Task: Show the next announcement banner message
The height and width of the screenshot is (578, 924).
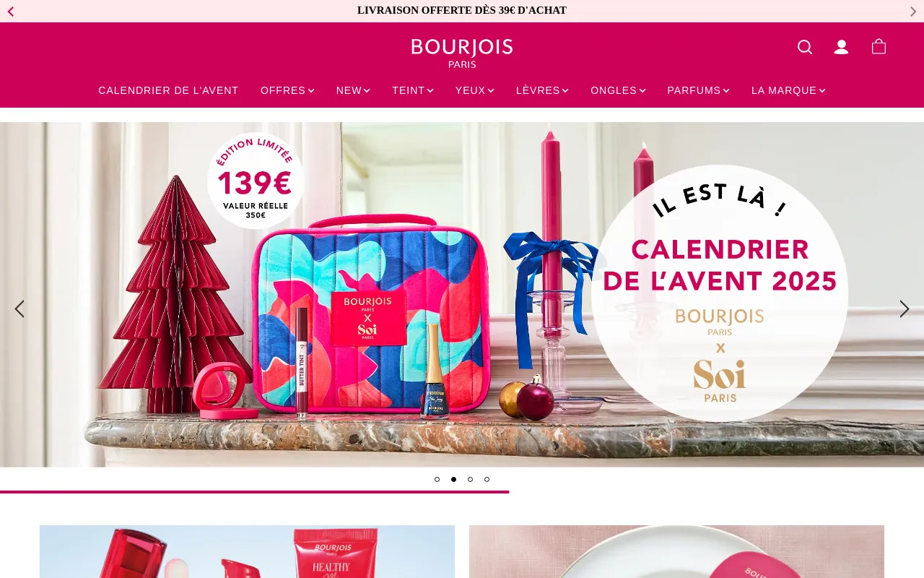Action: click(913, 11)
